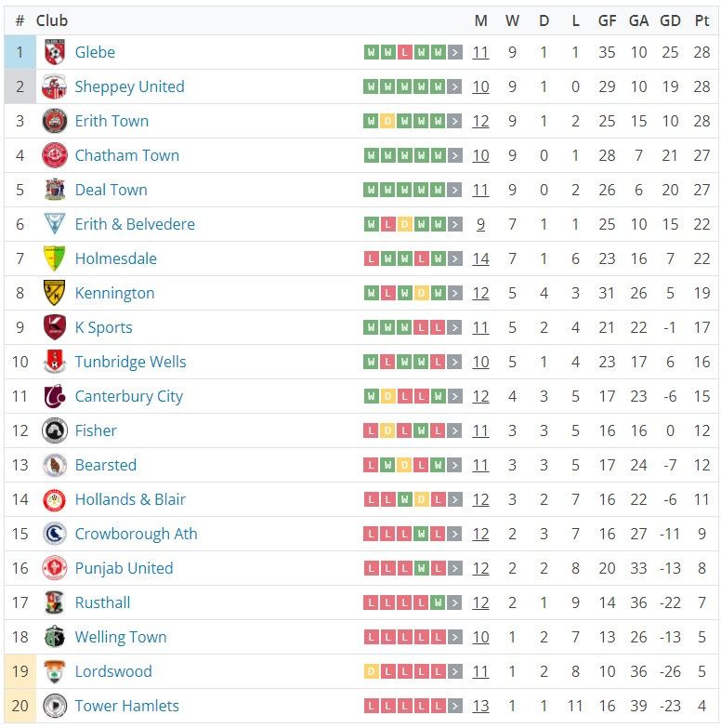Click the Canterbury City club logo
Image resolution: width=721 pixels, height=728 pixels.
pos(54,396)
